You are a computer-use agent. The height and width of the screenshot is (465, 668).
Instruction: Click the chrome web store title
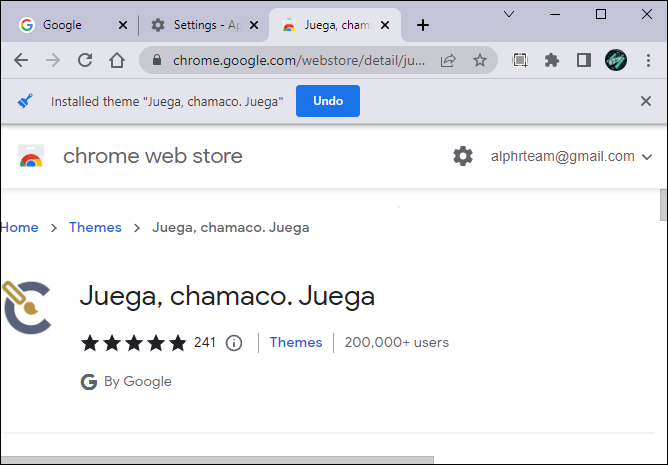point(153,156)
